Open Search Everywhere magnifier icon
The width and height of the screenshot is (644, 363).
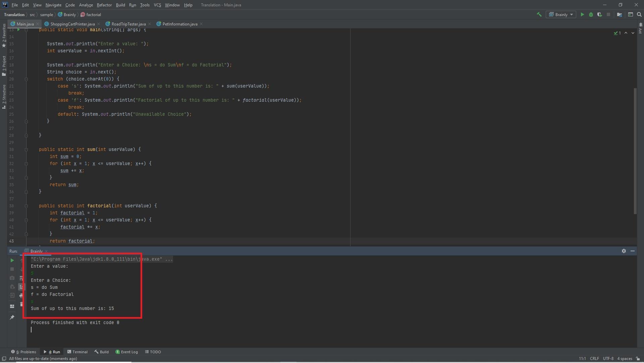[639, 15]
